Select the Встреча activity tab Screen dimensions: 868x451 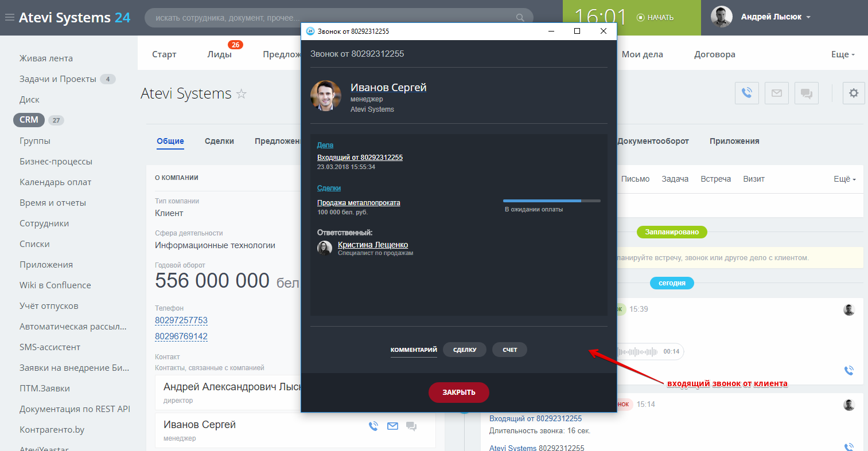[x=715, y=179]
